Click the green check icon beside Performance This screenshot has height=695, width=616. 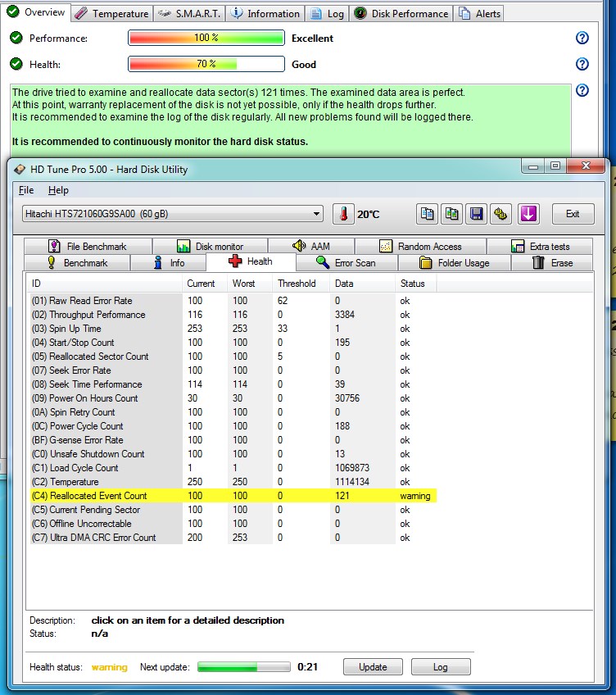(16, 39)
